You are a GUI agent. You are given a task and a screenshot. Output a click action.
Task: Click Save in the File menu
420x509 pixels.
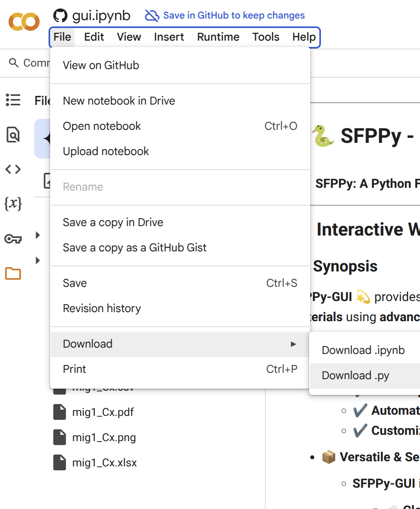[x=180, y=283]
